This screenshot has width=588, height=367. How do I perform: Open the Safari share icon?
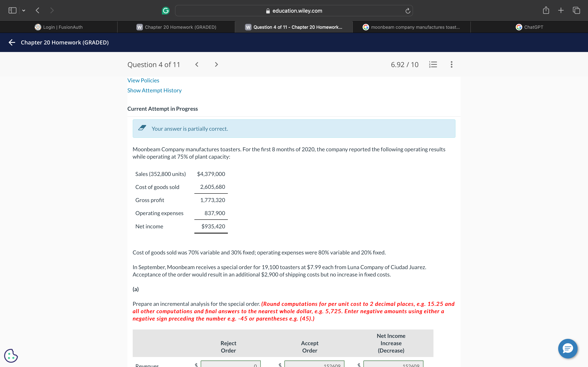546,10
